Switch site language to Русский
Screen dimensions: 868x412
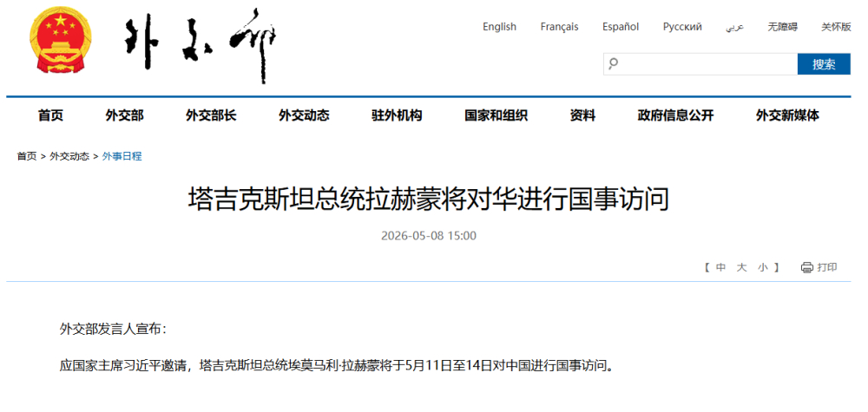(x=682, y=27)
